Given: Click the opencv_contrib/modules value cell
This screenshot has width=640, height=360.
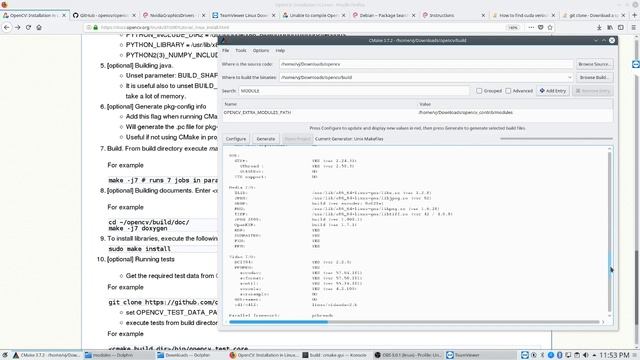Looking at the screenshot, I should (466, 112).
